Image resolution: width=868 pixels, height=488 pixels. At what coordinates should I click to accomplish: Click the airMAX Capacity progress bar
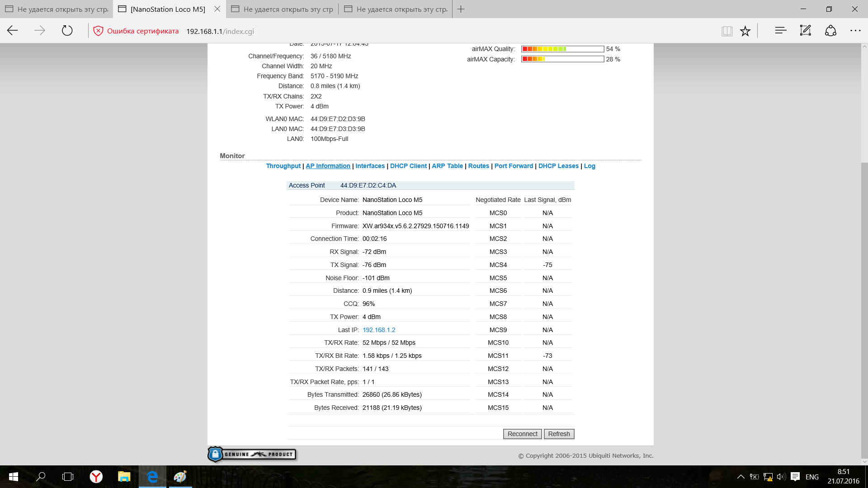[x=563, y=59]
